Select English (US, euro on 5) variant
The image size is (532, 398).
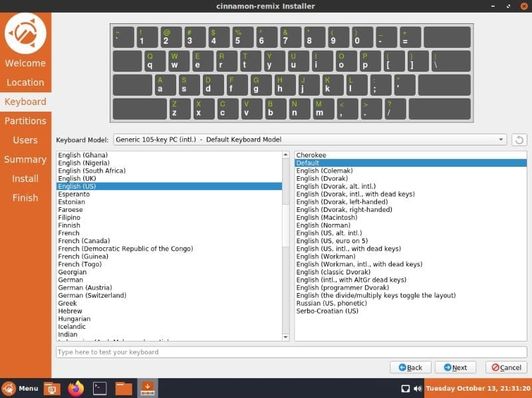coord(410,241)
